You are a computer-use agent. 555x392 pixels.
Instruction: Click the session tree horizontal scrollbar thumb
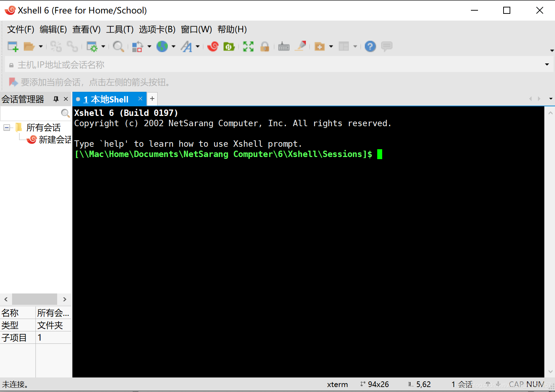click(34, 299)
